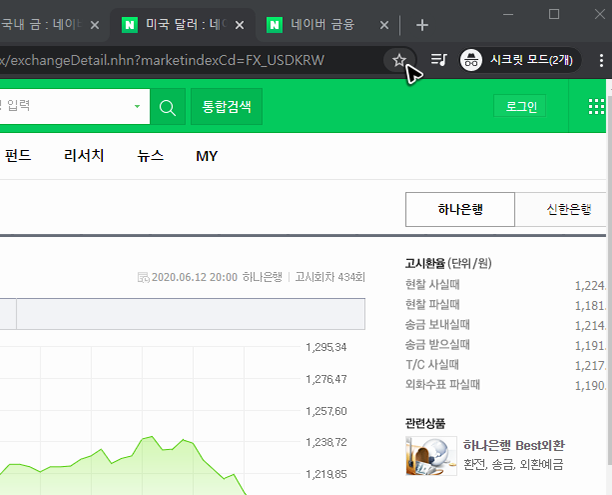Screen dimensions: 612x495
Task: Close the 네이버 금융 tab
Action: point(384,25)
